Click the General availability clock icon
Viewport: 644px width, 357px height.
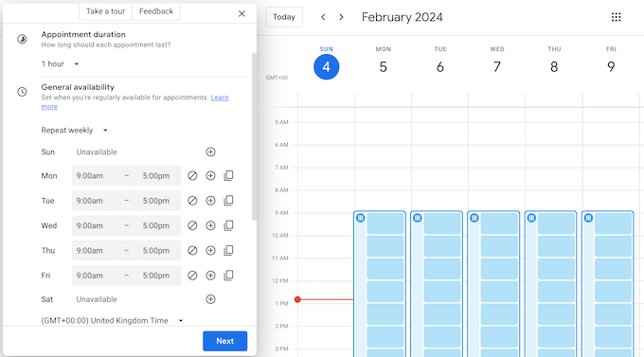[22, 92]
